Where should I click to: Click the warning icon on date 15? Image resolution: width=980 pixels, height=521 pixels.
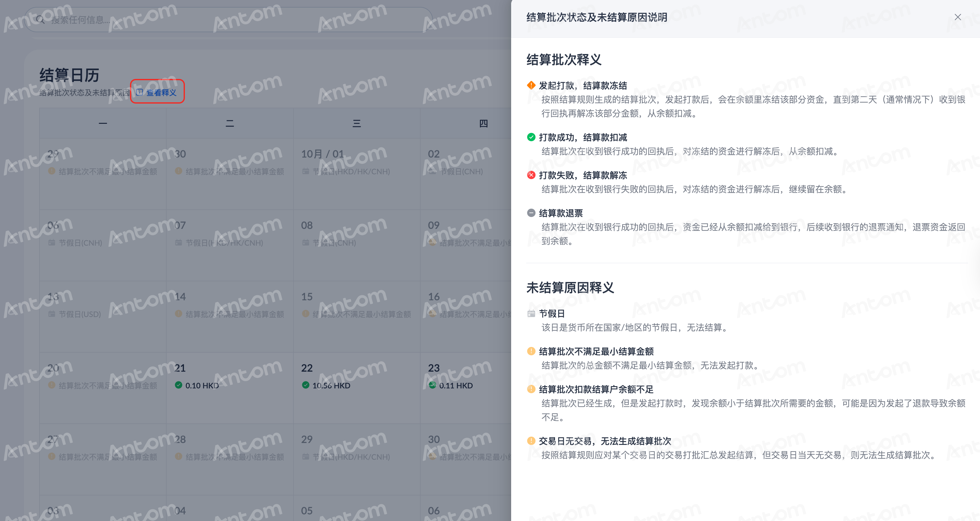305,314
